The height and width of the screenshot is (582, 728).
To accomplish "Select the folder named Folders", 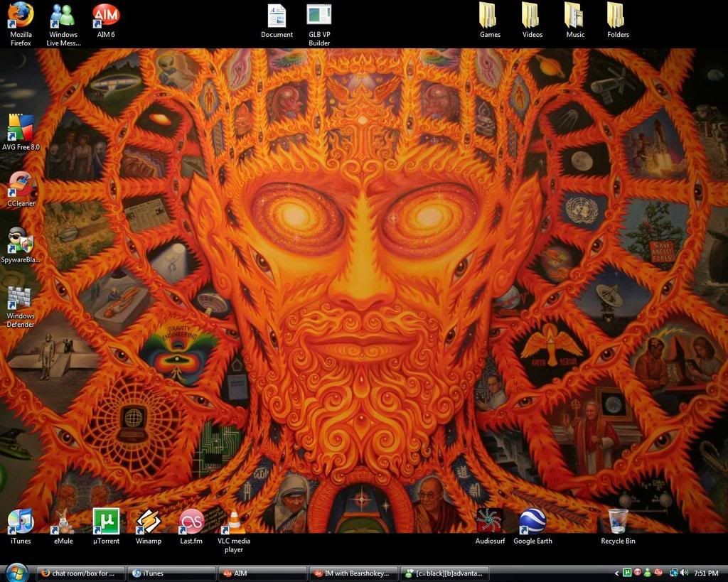I will click(618, 21).
